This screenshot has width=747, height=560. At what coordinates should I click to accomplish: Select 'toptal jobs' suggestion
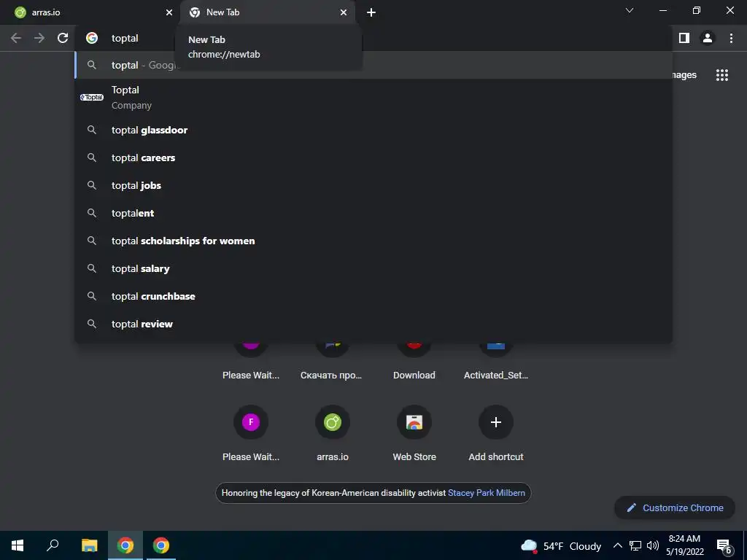click(373, 185)
